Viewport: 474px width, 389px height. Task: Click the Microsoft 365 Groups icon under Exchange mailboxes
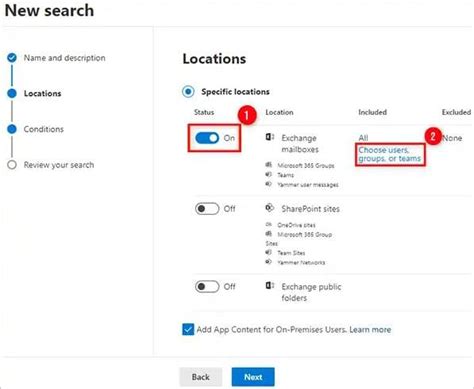coord(269,165)
